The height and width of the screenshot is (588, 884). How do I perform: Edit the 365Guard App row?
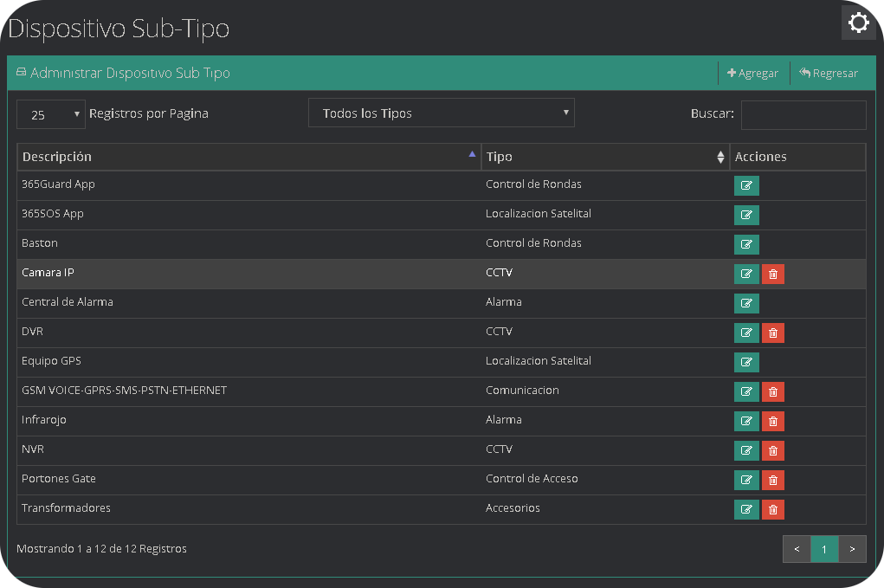[746, 185]
